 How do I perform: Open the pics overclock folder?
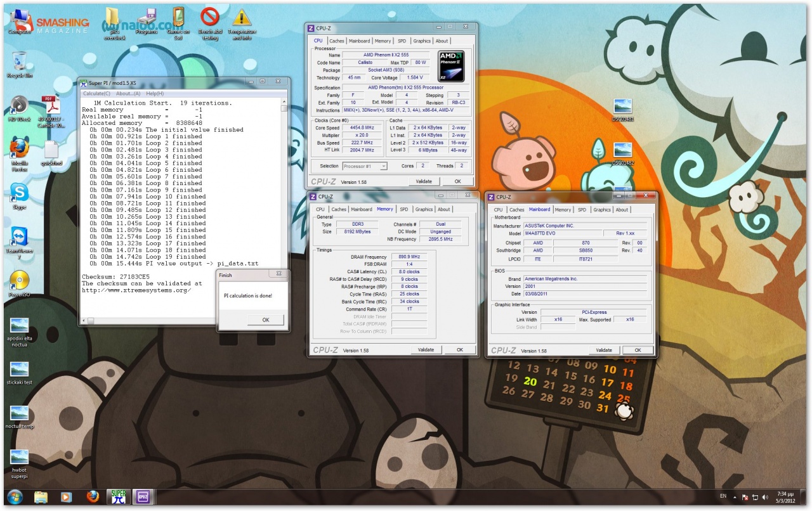115,24
